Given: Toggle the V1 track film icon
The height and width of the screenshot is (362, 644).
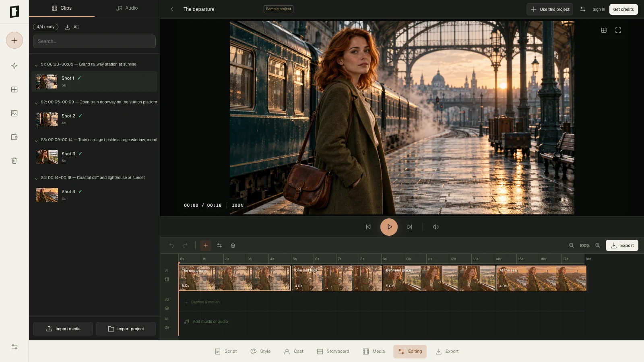Looking at the screenshot, I should (167, 279).
